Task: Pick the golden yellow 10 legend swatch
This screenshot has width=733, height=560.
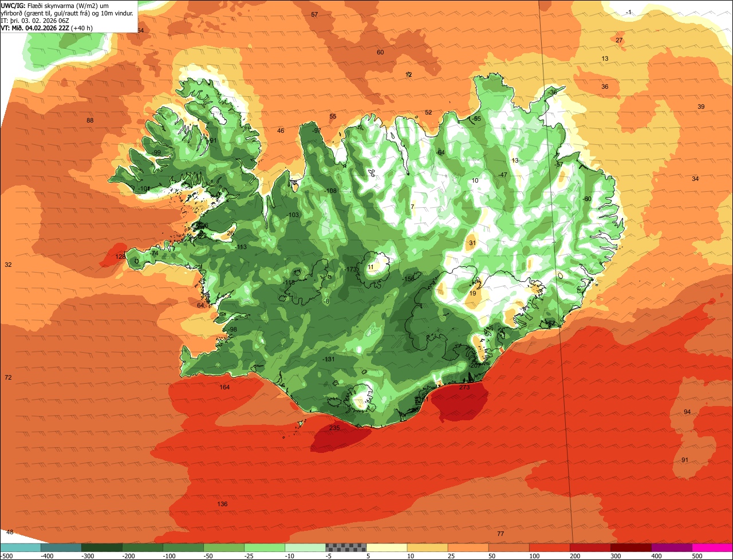Action: 427,547
